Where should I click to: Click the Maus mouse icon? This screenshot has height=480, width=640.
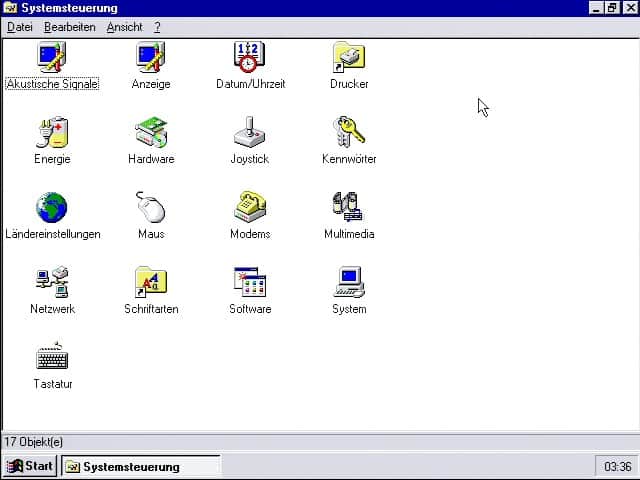(151, 207)
